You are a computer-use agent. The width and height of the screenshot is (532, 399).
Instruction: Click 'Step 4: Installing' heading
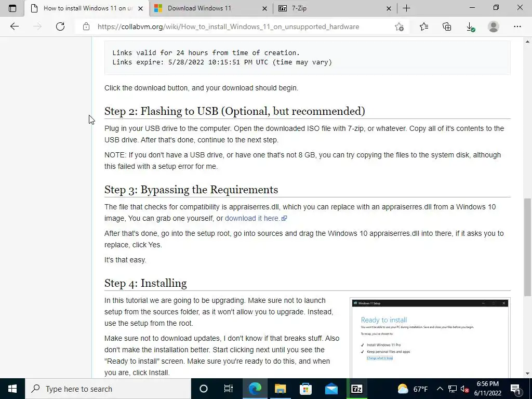coord(145,283)
